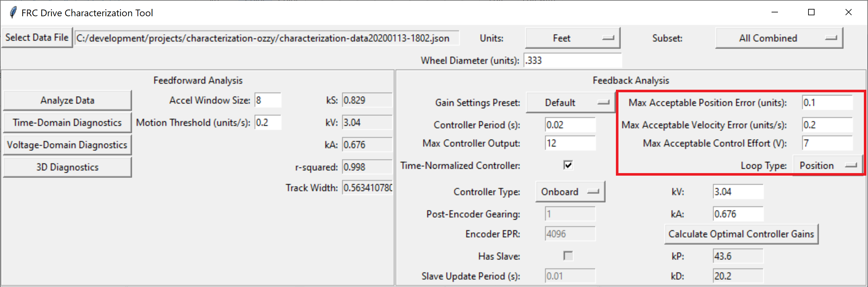This screenshot has height=287, width=868.
Task: Open the Units dropdown showing Feet
Action: (x=572, y=38)
